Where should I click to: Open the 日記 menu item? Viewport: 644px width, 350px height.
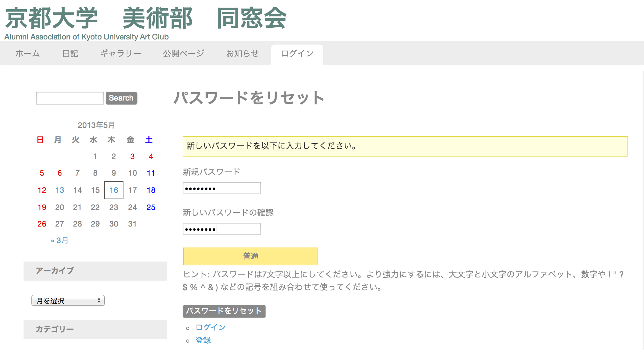click(70, 53)
